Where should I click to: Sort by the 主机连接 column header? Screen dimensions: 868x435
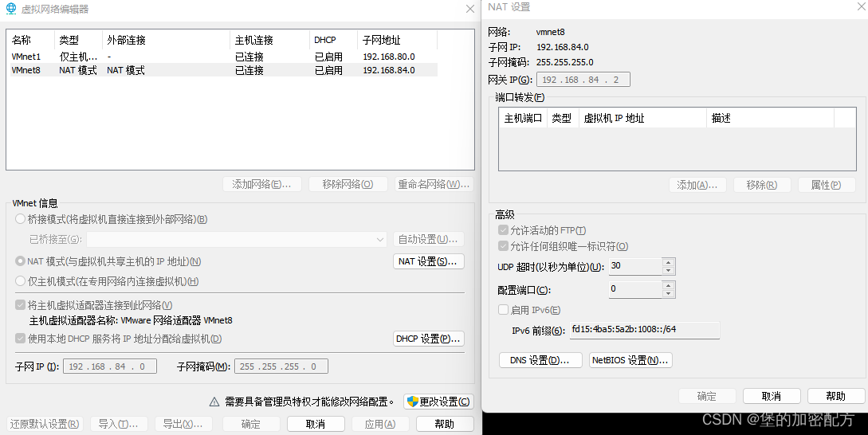(x=269, y=40)
